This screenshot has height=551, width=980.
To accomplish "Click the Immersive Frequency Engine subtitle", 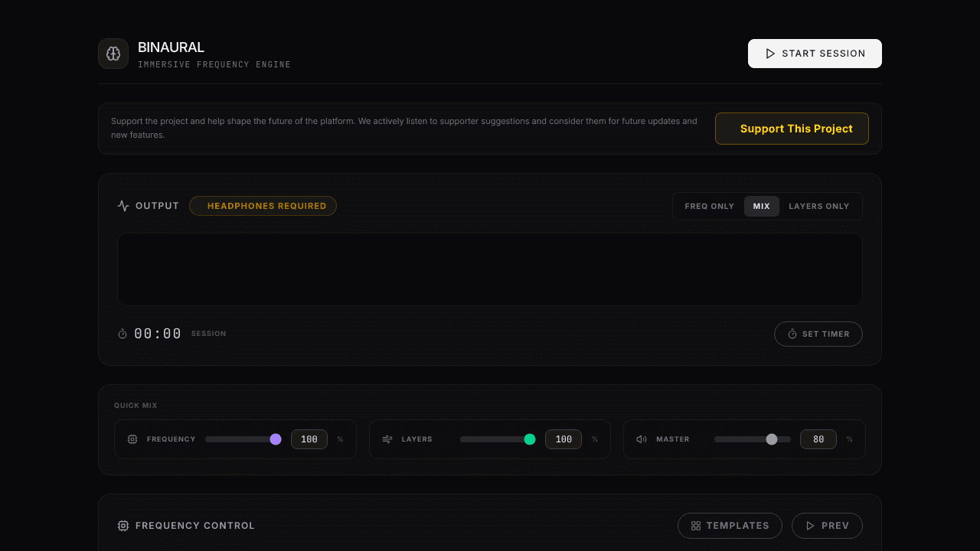I will [x=214, y=65].
